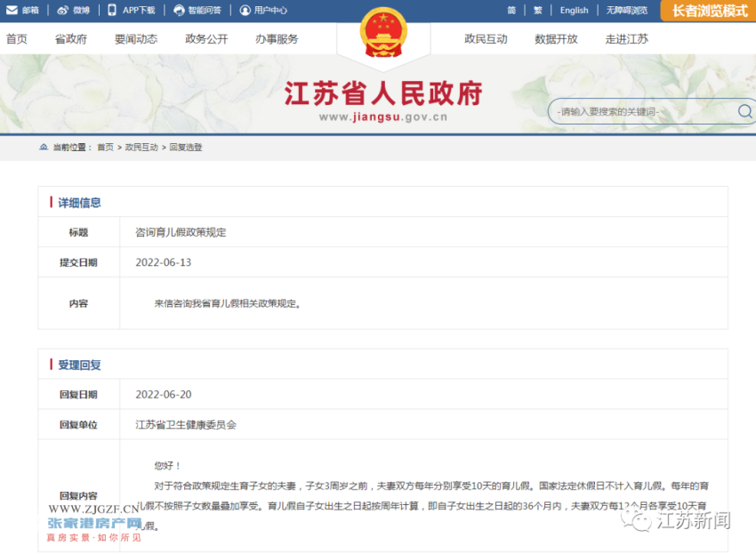Click the submit date 2022-06-13
The image size is (756, 554).
click(x=164, y=262)
